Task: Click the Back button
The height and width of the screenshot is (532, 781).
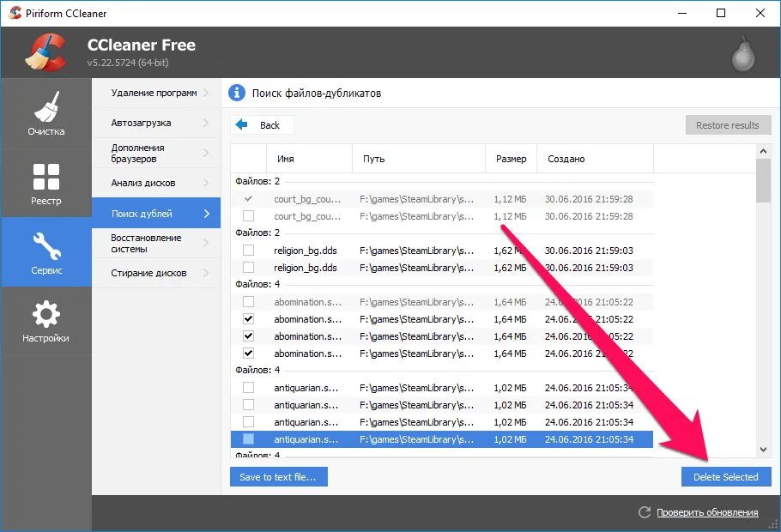Action: [262, 125]
